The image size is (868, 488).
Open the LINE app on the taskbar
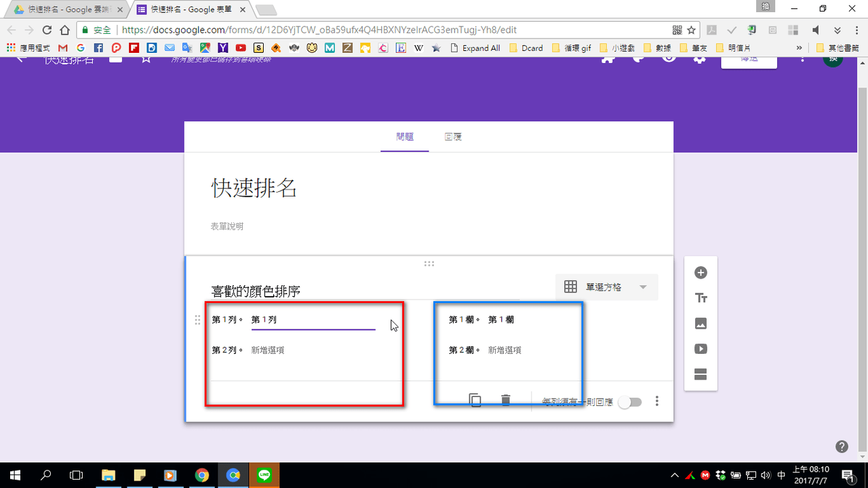(264, 475)
